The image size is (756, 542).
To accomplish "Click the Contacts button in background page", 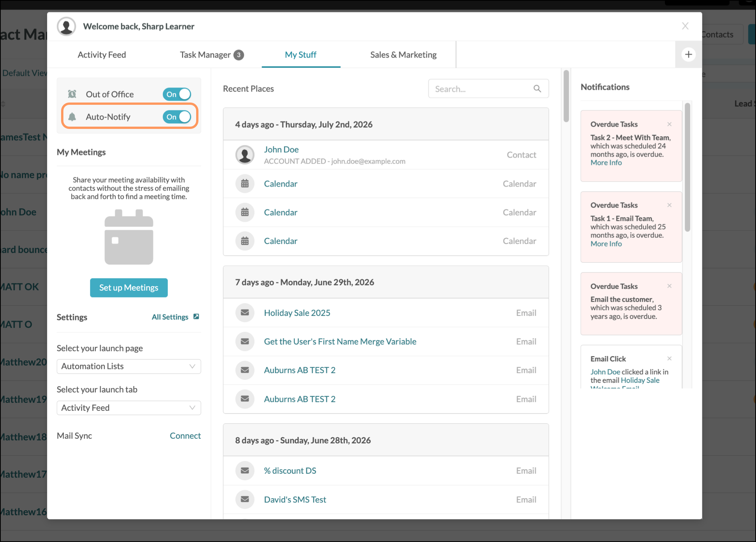I will (x=722, y=34).
